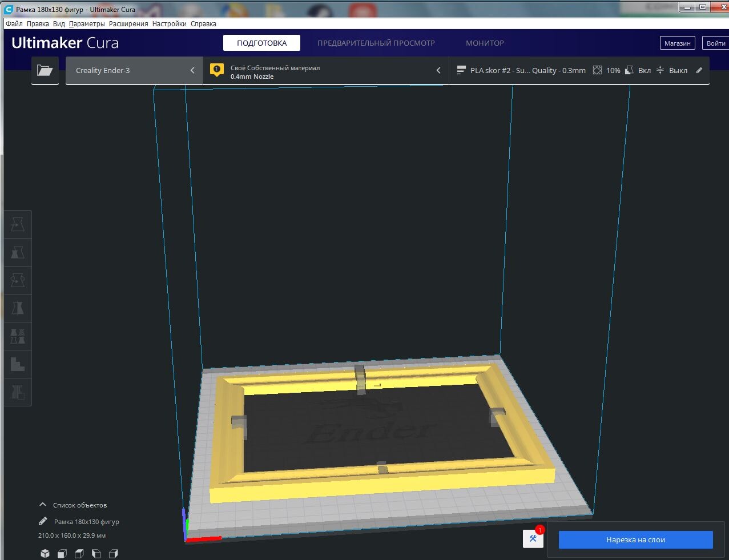Click the Войти sign-in button

[716, 43]
